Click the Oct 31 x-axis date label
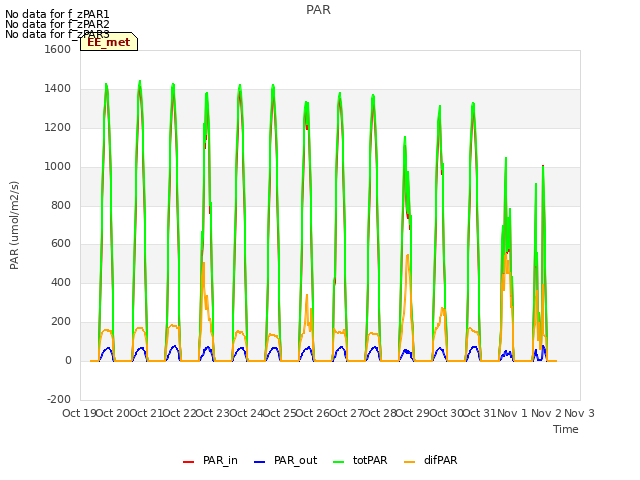 pyautogui.click(x=479, y=413)
